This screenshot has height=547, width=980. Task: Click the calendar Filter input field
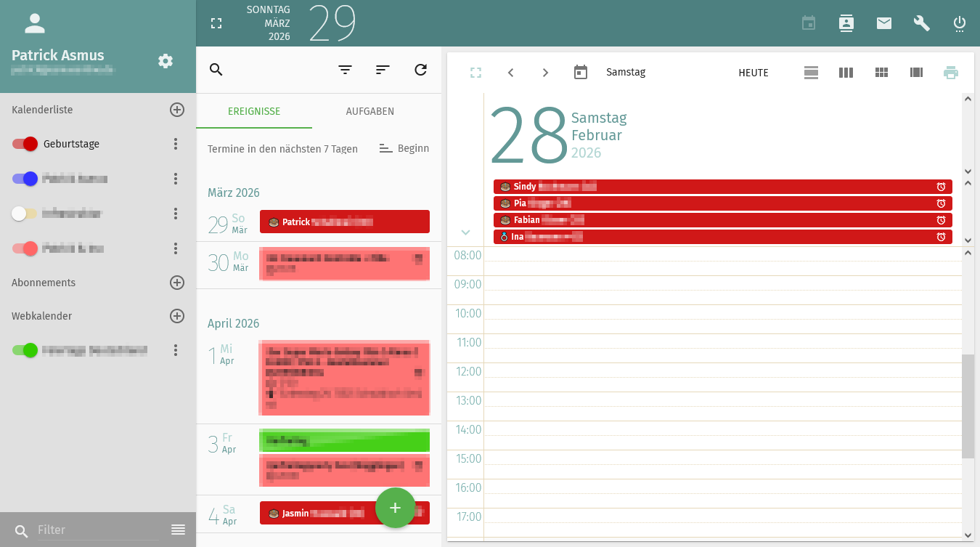click(x=98, y=530)
